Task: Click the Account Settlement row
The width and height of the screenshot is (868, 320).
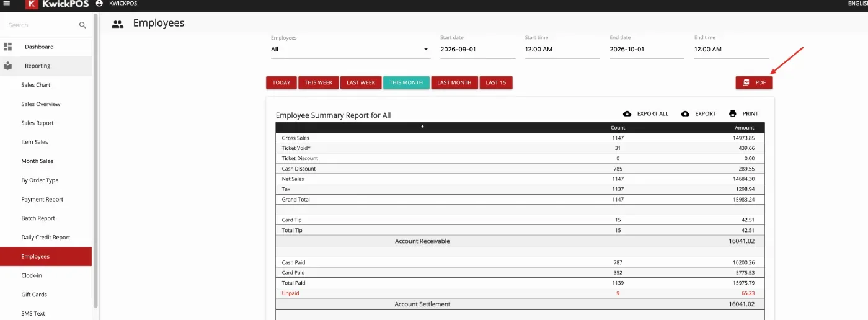Action: point(520,304)
